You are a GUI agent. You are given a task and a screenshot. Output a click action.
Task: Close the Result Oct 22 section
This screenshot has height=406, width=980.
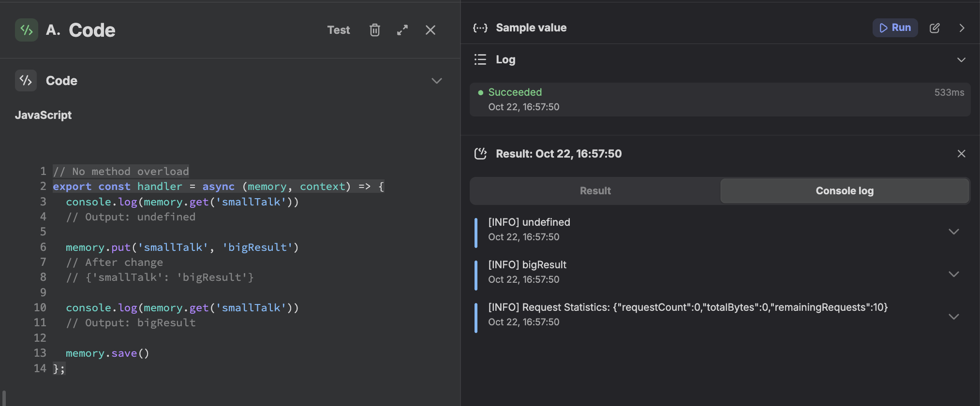(x=961, y=154)
